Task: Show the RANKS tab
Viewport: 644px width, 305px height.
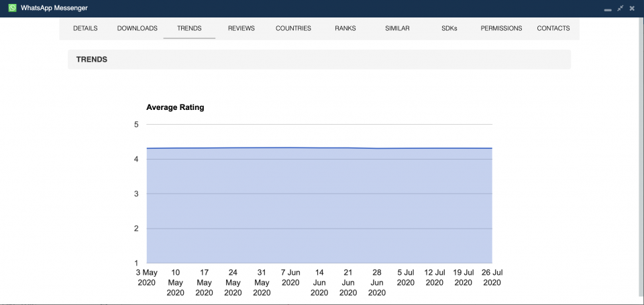Action: 345,28
